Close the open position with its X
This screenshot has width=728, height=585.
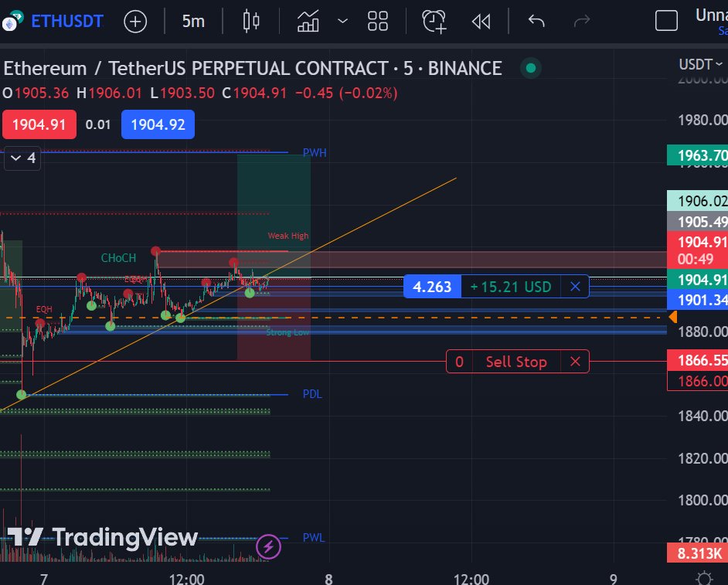point(575,286)
